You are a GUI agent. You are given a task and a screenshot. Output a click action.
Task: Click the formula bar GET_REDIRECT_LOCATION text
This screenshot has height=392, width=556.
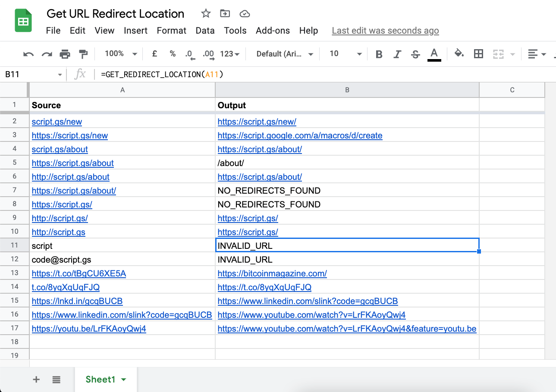162,75
